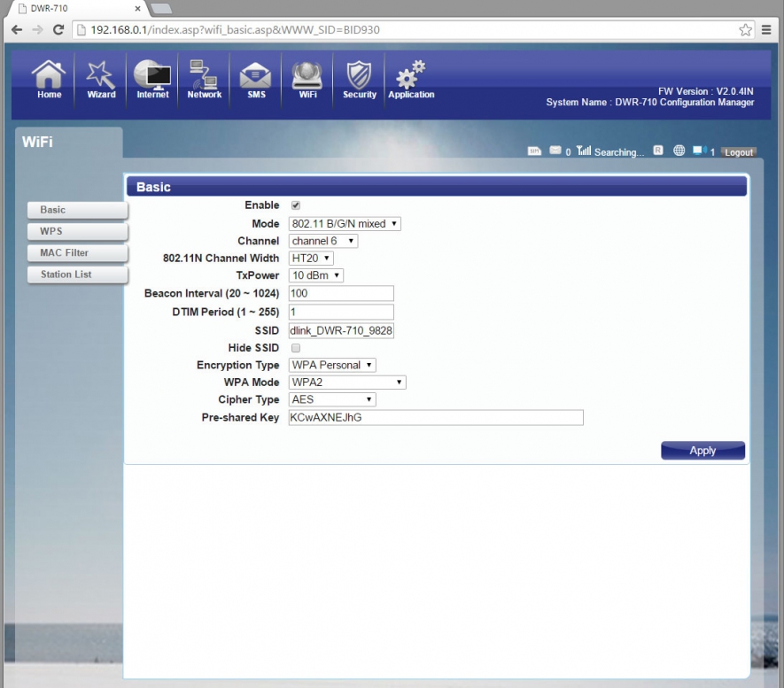784x688 pixels.
Task: Click the Logout button
Action: (739, 152)
